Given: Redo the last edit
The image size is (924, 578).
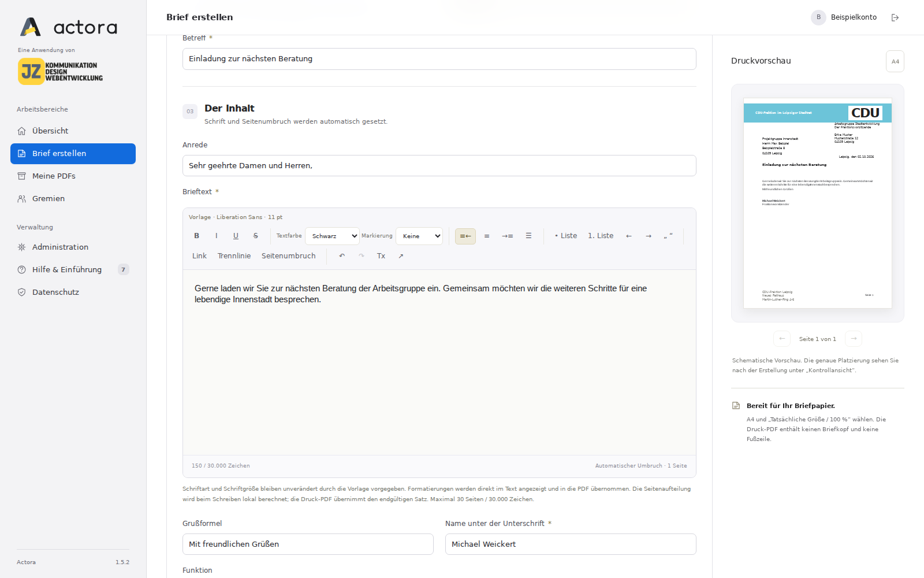Looking at the screenshot, I should (362, 256).
